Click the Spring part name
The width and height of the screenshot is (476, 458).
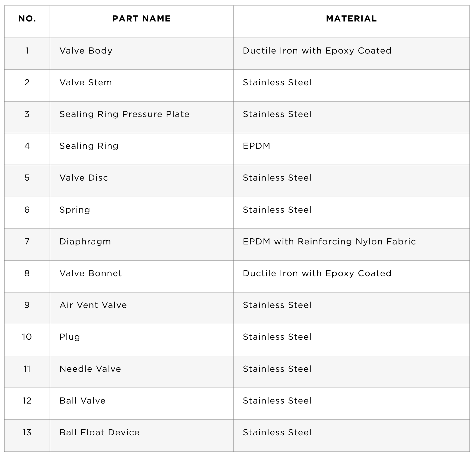(75, 210)
